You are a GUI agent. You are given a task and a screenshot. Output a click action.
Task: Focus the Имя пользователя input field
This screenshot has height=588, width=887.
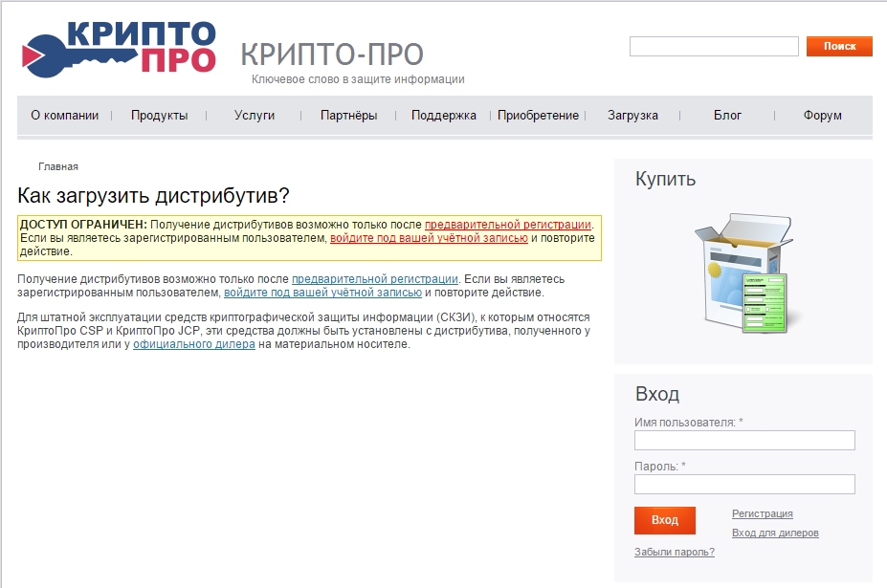(744, 441)
